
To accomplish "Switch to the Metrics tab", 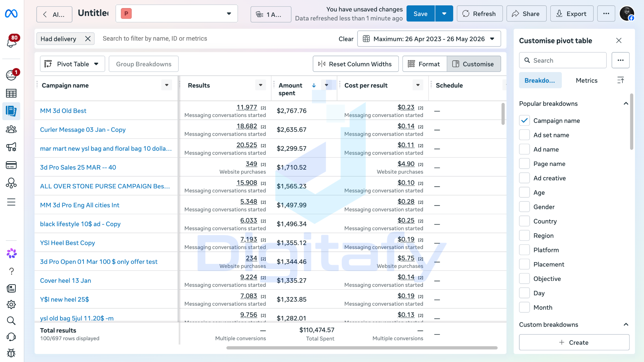I will (586, 80).
